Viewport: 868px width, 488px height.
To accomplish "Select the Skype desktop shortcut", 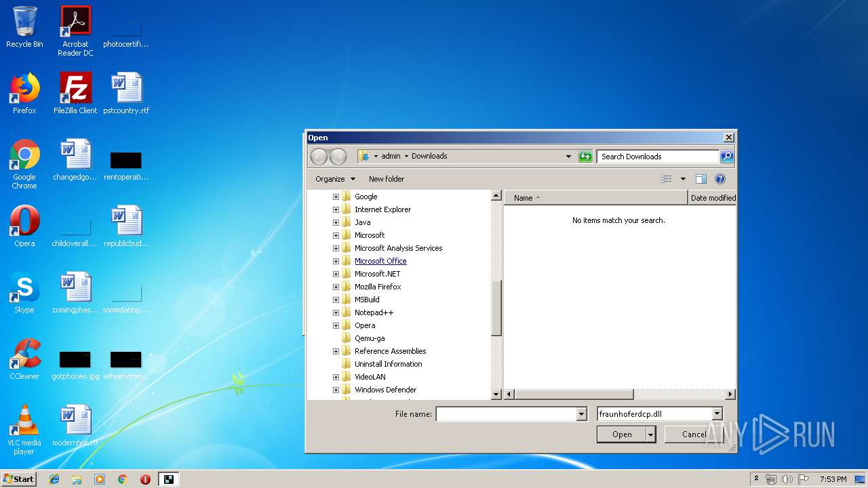I will (24, 293).
